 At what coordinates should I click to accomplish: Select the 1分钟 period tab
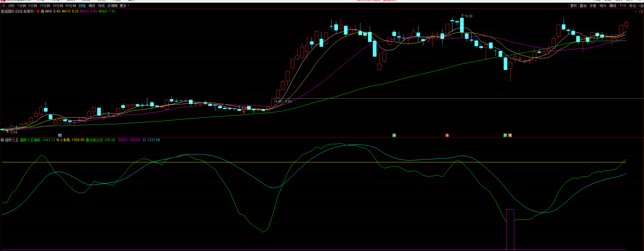pos(22,5)
